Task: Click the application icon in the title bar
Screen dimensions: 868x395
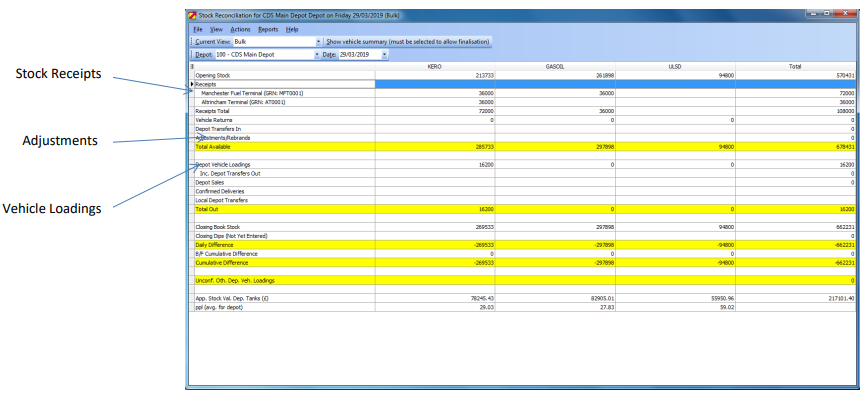Action: (192, 15)
